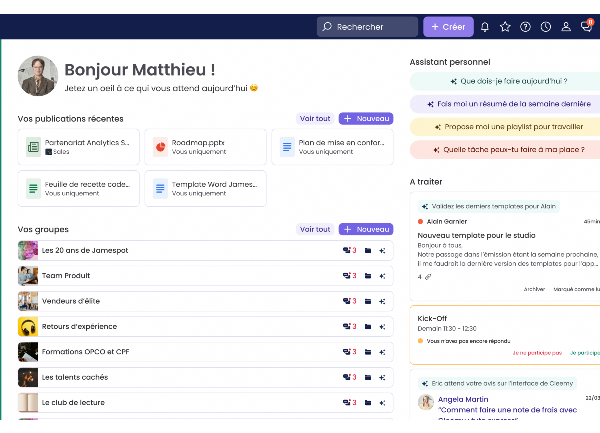
Task: Ask assistant to propose a playlist
Action: [x=505, y=127]
